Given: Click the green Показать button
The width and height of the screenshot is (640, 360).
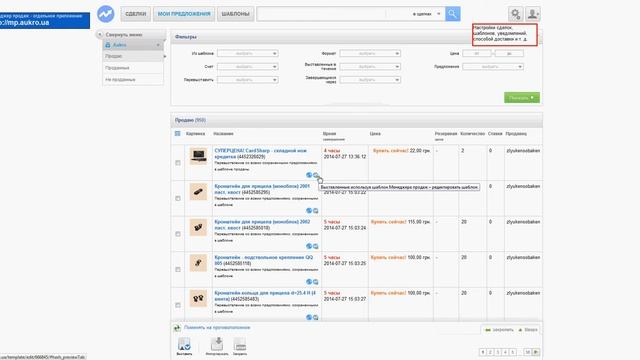Looking at the screenshot, I should point(522,98).
